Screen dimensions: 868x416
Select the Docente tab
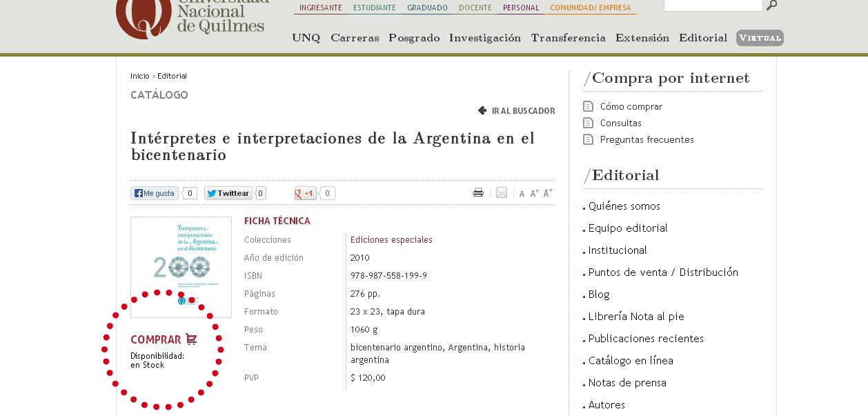coord(475,8)
